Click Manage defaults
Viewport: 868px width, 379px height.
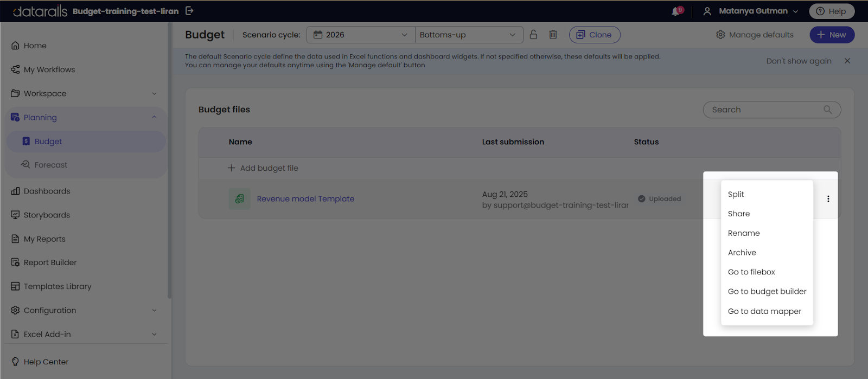(755, 35)
